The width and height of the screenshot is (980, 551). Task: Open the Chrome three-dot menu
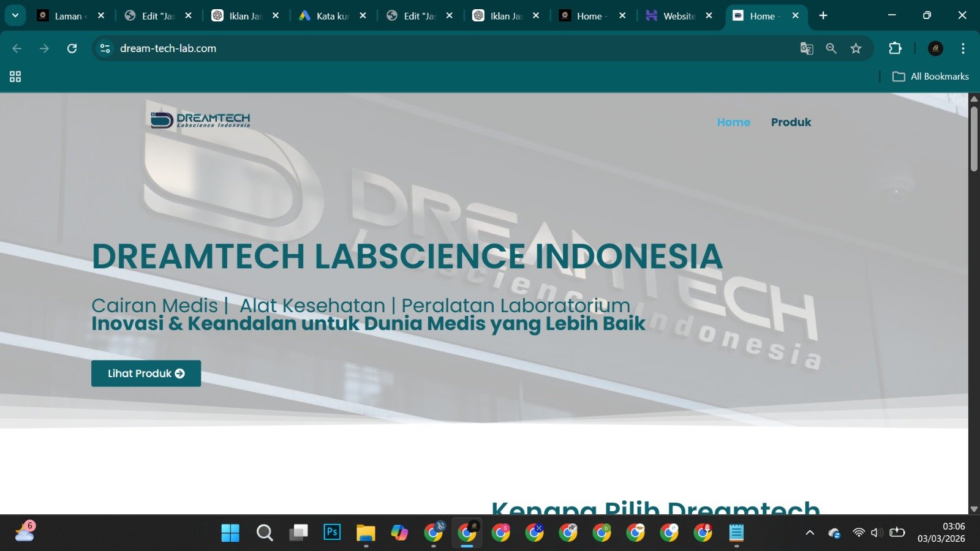(x=963, y=48)
